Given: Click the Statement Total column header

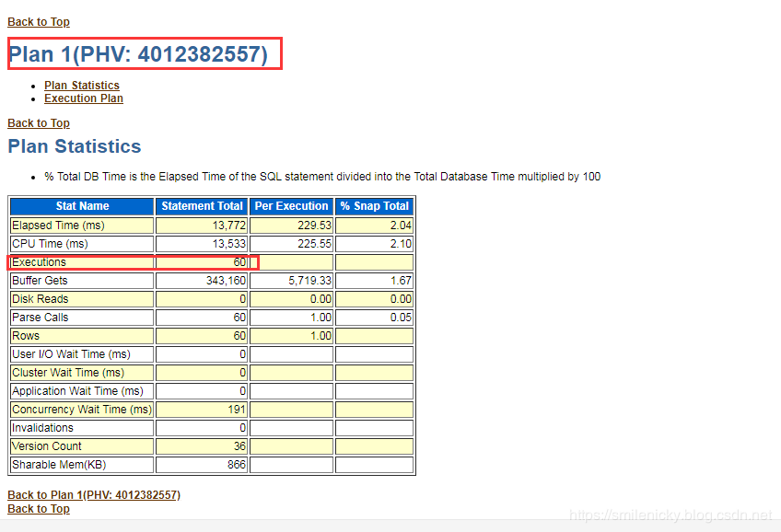Looking at the screenshot, I should pos(202,206).
